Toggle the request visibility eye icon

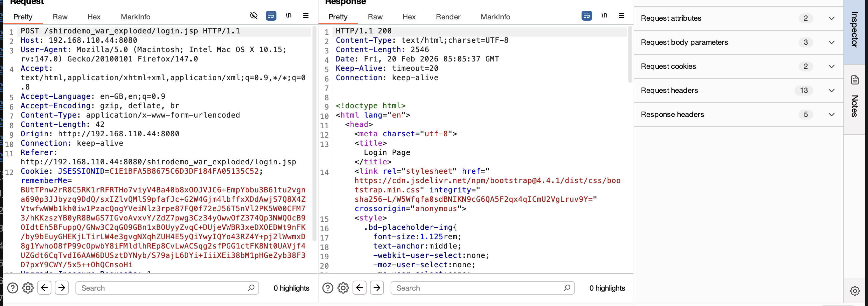tap(254, 15)
